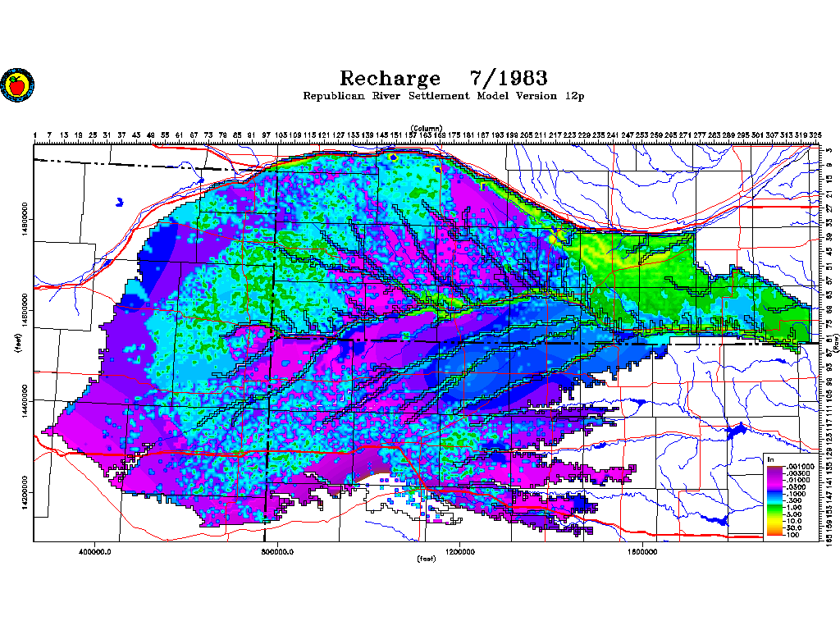Click 'Republican River Settlement Model Version 12p' subtitle
Screen dimensions: 840x630
coord(444,96)
